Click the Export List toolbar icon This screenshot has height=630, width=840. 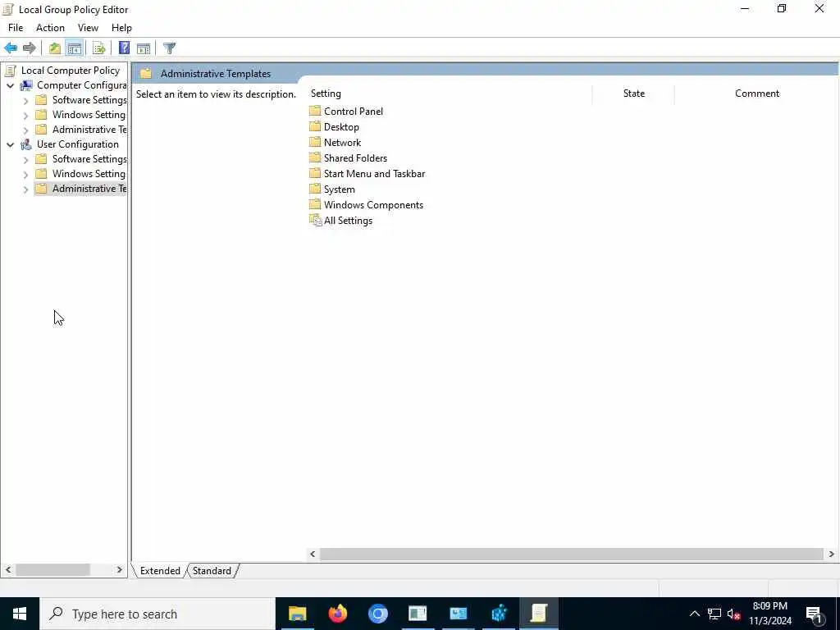[x=99, y=48]
